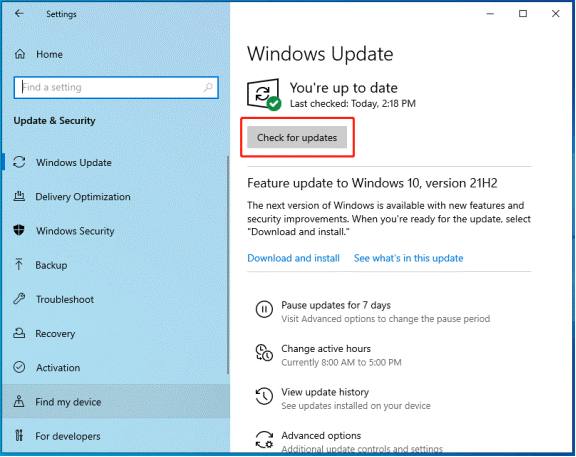
Task: Click the Windows Security shield icon
Action: [x=19, y=231]
